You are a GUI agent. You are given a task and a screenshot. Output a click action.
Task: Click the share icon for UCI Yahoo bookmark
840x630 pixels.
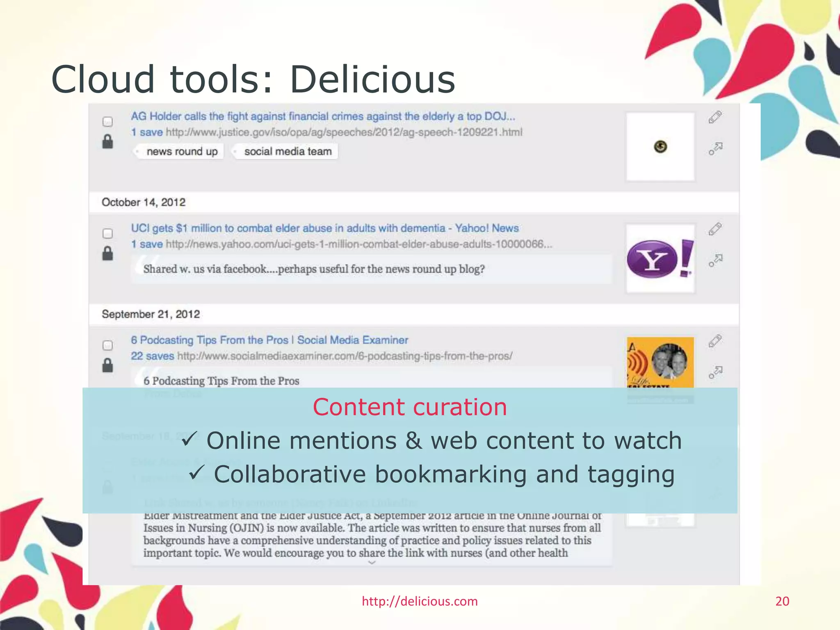click(715, 260)
